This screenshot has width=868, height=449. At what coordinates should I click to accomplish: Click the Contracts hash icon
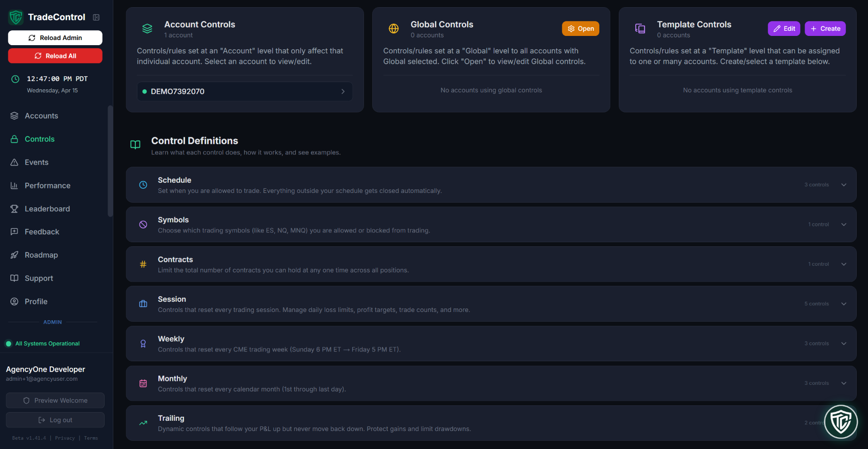click(x=143, y=264)
